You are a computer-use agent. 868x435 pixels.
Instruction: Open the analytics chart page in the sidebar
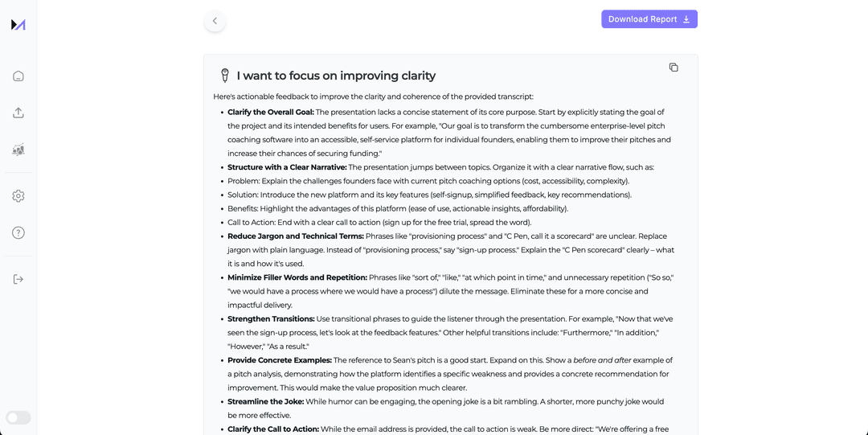[18, 150]
